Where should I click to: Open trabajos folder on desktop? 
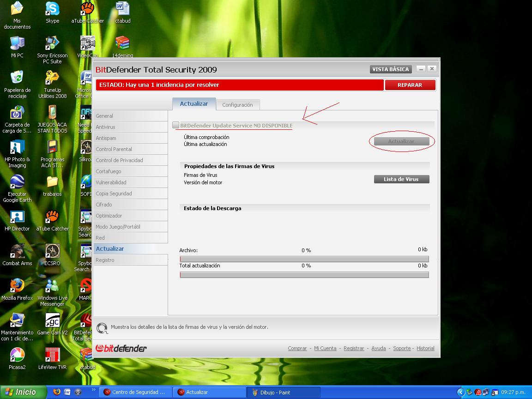point(52,186)
